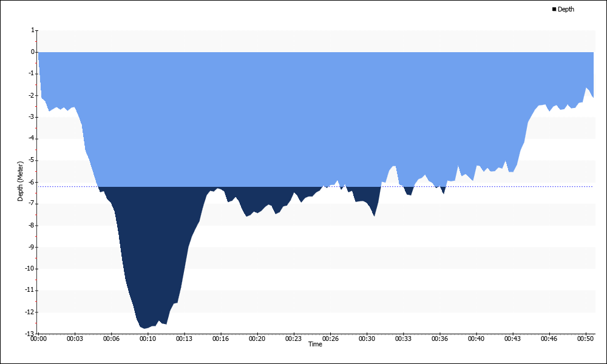607x364 pixels.
Task: Click the -4 depth axis label
Action: point(32,138)
